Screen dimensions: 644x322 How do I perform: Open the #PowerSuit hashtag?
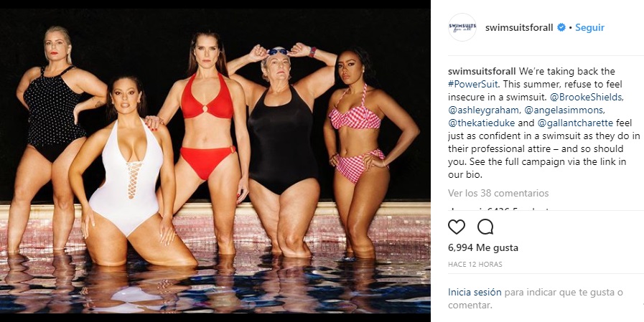pyautogui.click(x=473, y=85)
